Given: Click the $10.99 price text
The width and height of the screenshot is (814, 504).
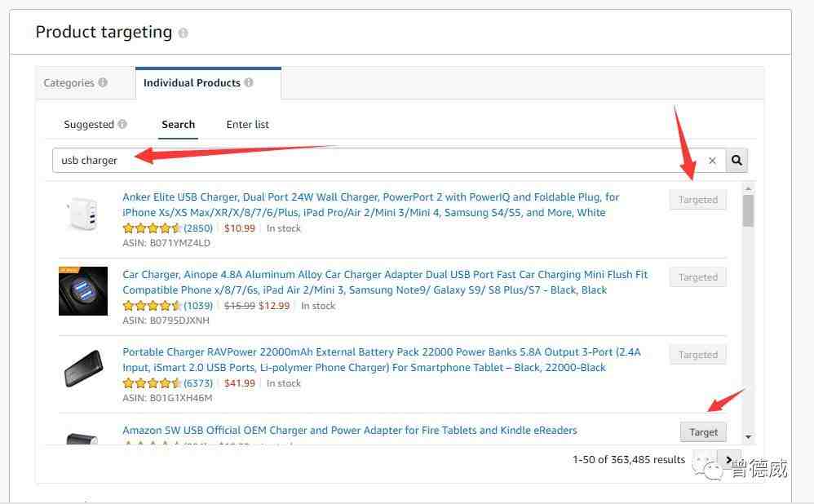Looking at the screenshot, I should (x=239, y=228).
